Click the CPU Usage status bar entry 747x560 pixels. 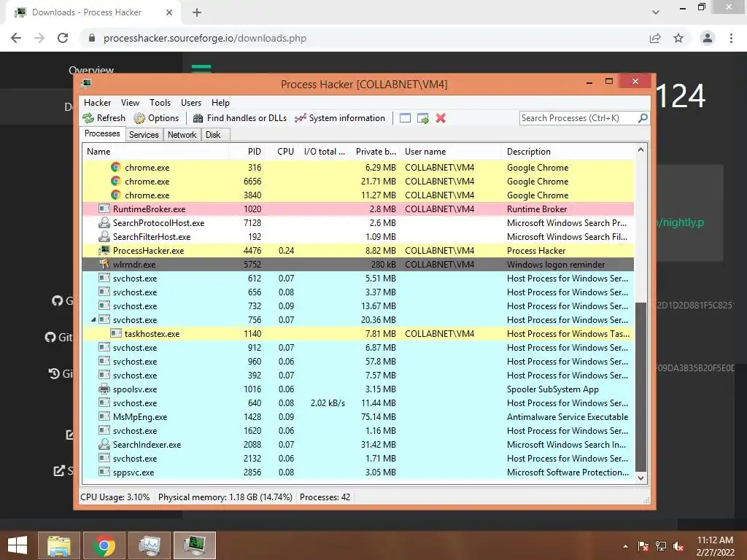(x=115, y=497)
